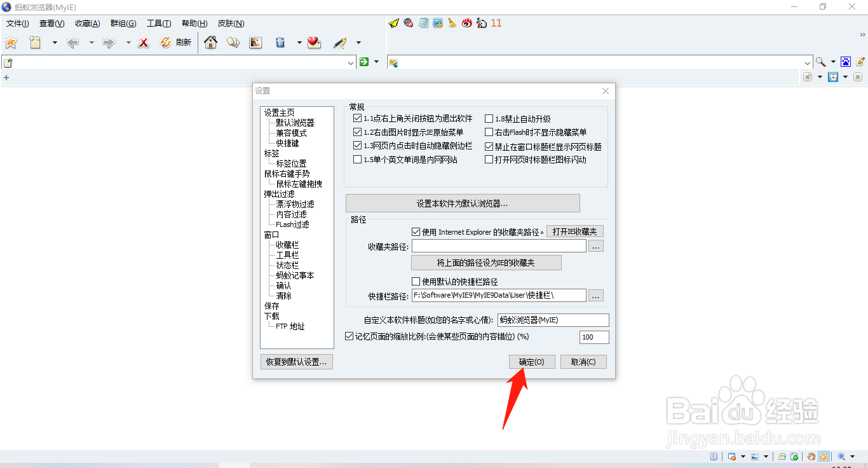The width and height of the screenshot is (868, 468).
Task: Click the broom cleanup icon
Action: click(452, 23)
